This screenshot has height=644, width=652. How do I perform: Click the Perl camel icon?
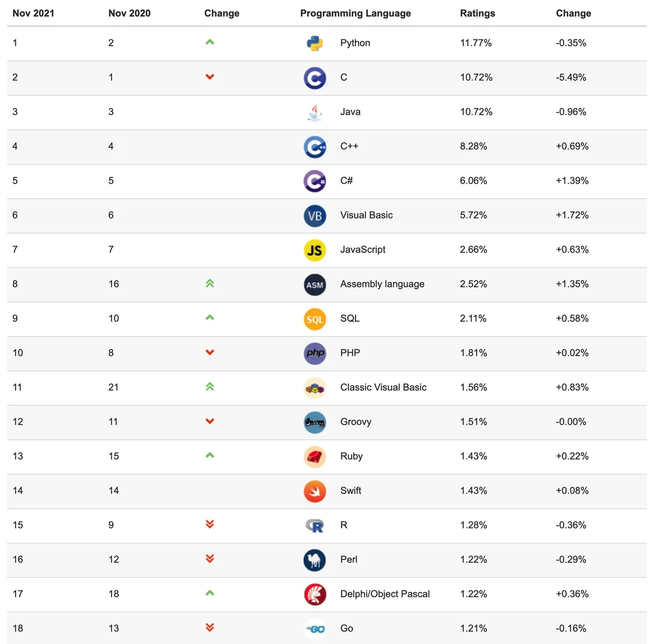(315, 560)
